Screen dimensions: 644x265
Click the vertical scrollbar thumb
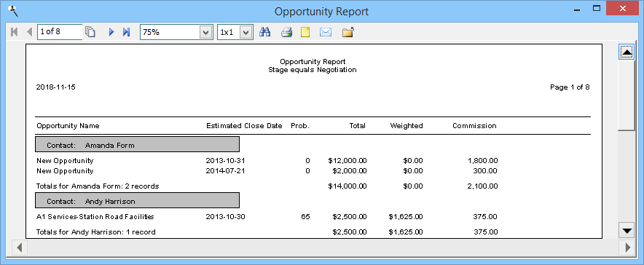point(627,95)
